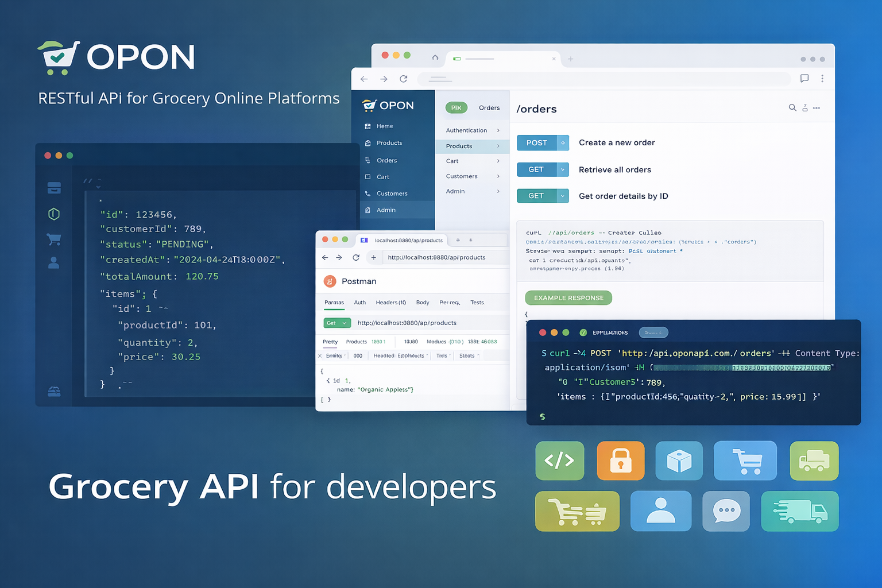Click the localhost:0880/api/products address bar
882x588 pixels.
[x=436, y=257]
